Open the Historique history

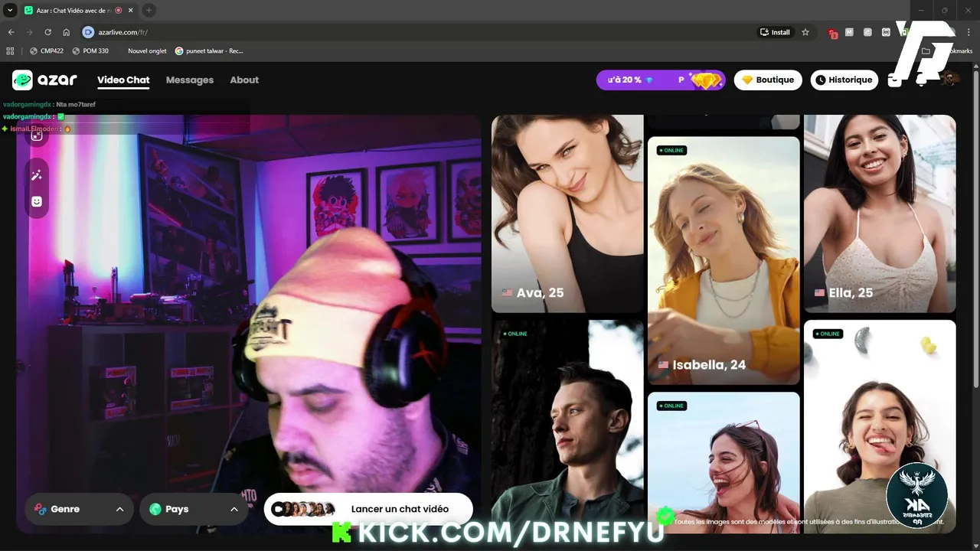tap(844, 80)
